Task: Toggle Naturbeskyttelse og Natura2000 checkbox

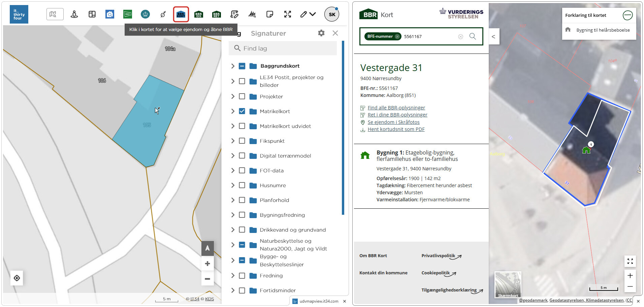Action: [242, 245]
